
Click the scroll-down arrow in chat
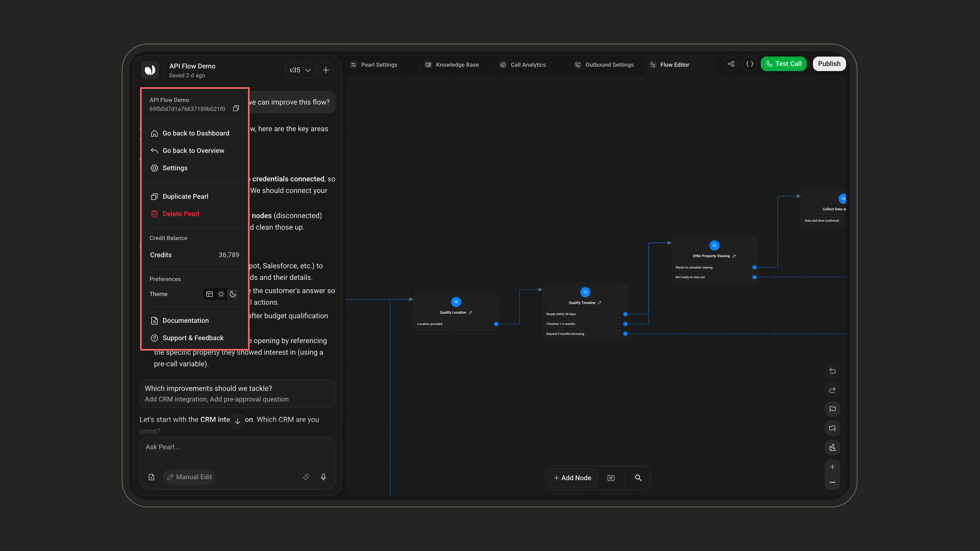[x=237, y=421]
